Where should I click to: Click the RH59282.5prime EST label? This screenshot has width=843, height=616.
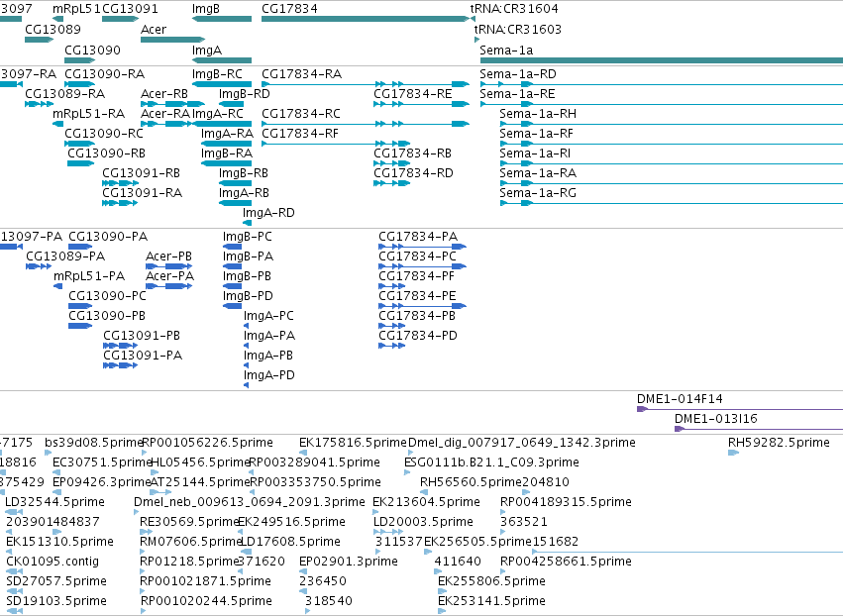tap(779, 443)
